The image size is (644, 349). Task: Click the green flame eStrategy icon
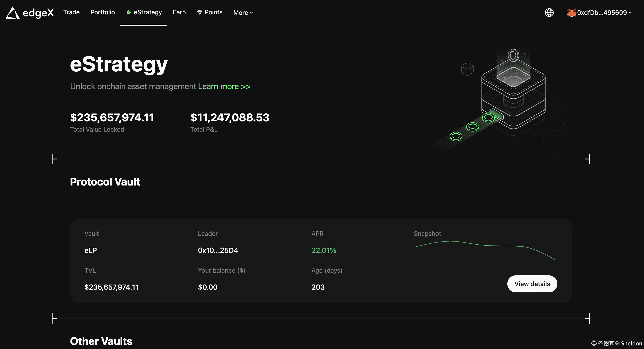coord(129,12)
